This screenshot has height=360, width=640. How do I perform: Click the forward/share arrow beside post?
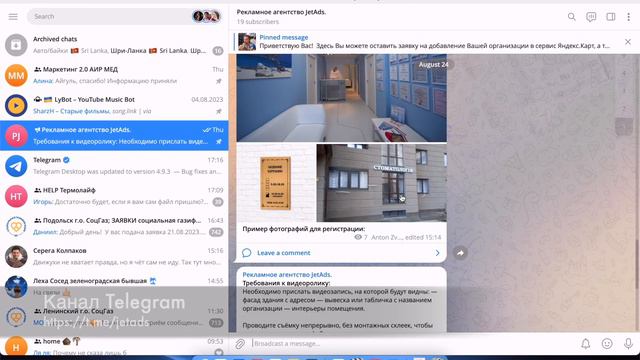tap(460, 253)
